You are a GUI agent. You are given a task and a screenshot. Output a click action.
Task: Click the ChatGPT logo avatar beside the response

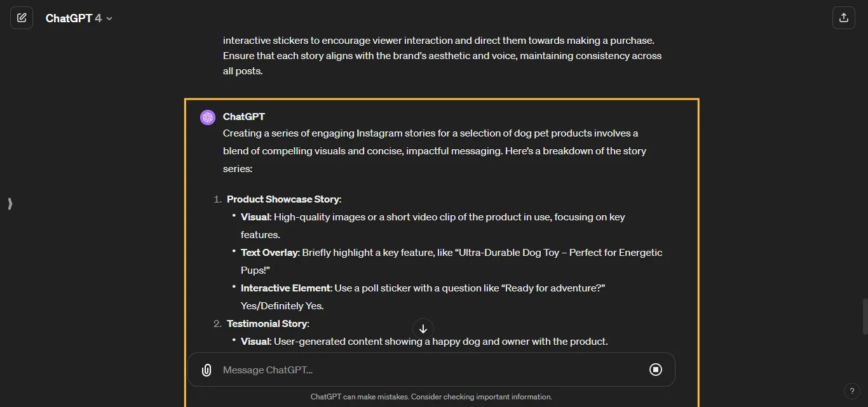207,117
